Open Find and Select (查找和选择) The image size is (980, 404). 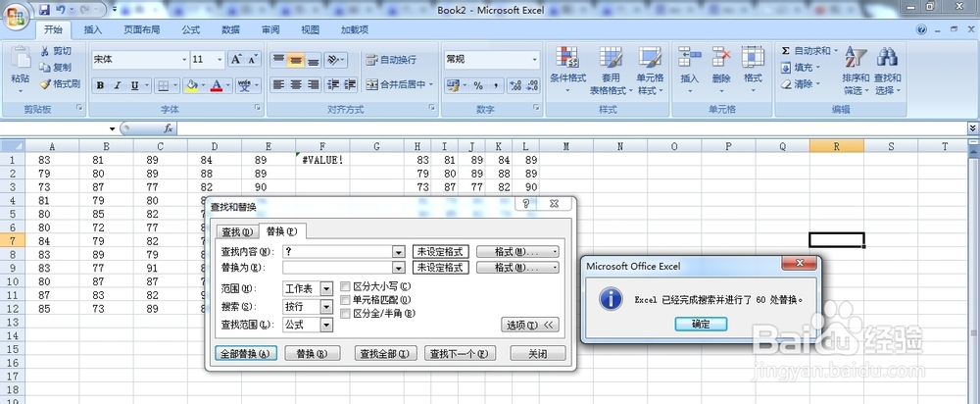pos(888,70)
